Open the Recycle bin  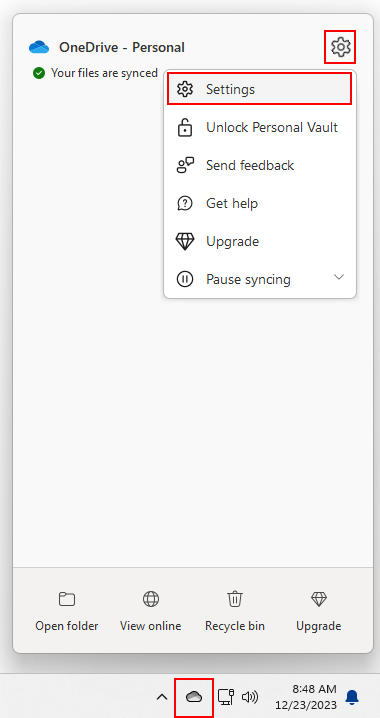235,612
